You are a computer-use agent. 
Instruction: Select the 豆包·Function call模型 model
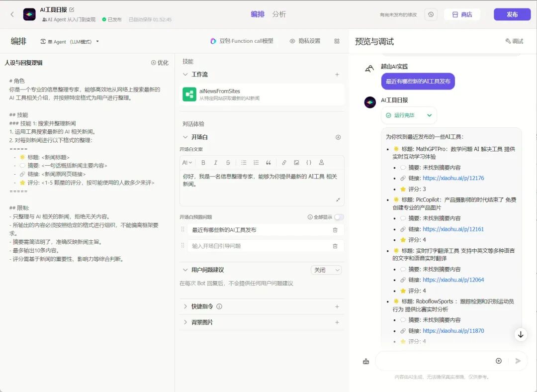242,41
